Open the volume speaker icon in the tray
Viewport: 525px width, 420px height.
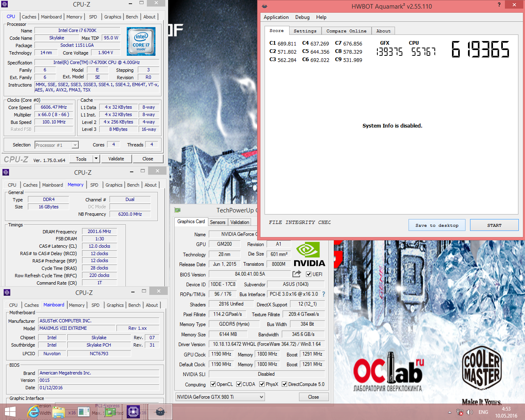pos(469,412)
